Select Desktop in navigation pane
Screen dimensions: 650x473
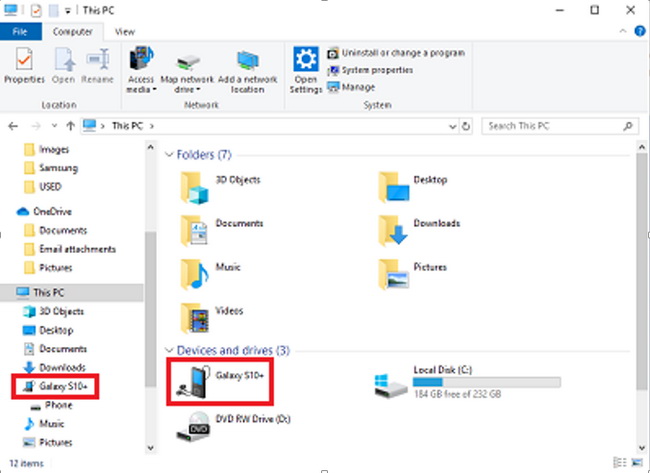48,330
